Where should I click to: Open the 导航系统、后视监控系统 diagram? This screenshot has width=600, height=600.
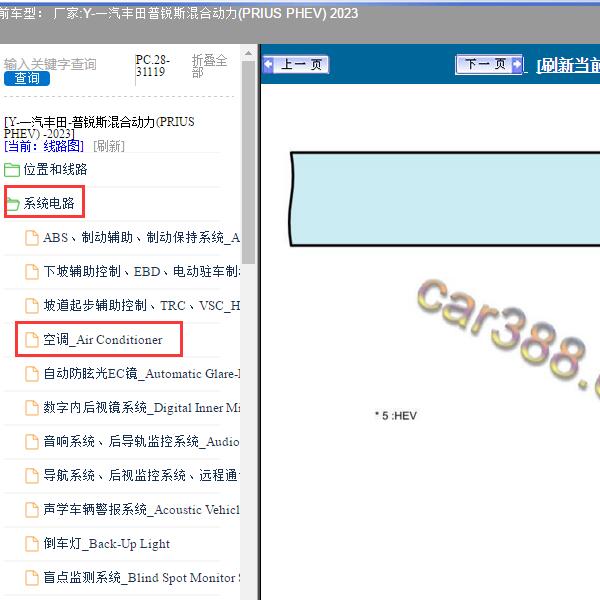(x=142, y=475)
